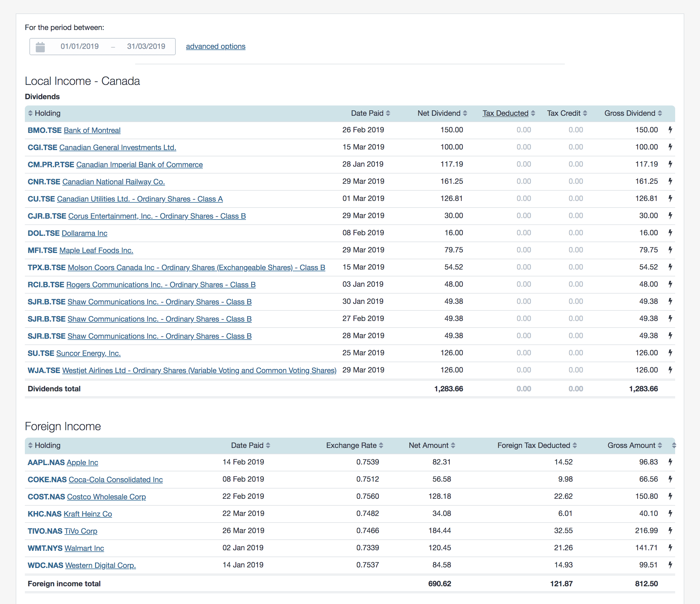This screenshot has width=700, height=604.
Task: Open Suncor Energy, Inc. link
Action: [88, 353]
